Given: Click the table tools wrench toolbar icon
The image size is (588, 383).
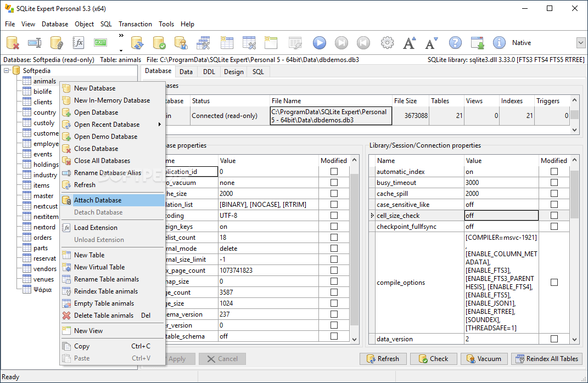Looking at the screenshot, I should (x=249, y=43).
